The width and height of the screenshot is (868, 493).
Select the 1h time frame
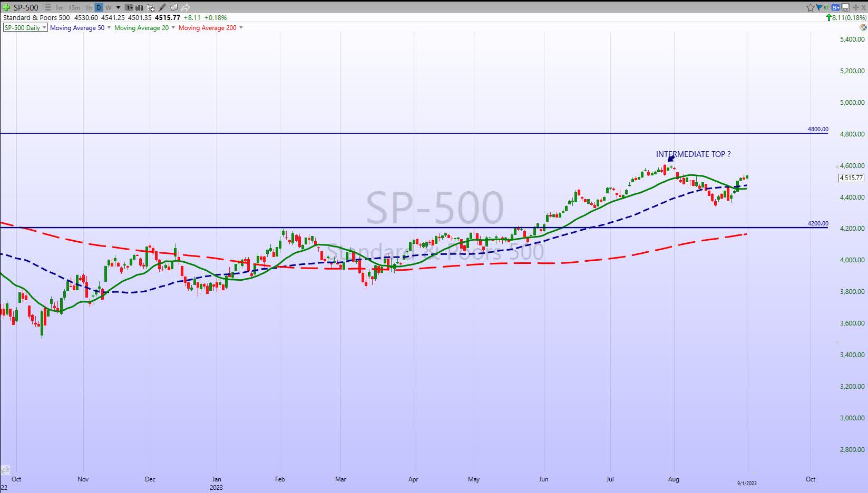pyautogui.click(x=89, y=8)
